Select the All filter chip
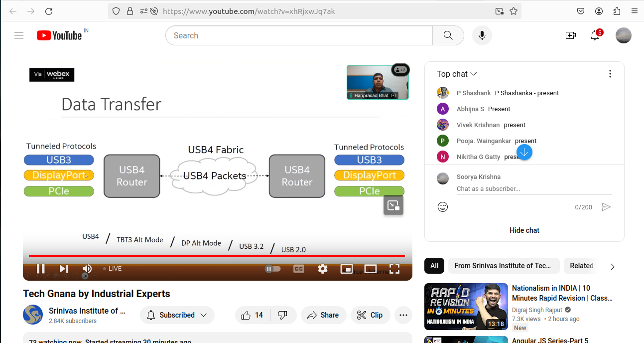644x343 pixels. coord(434,266)
